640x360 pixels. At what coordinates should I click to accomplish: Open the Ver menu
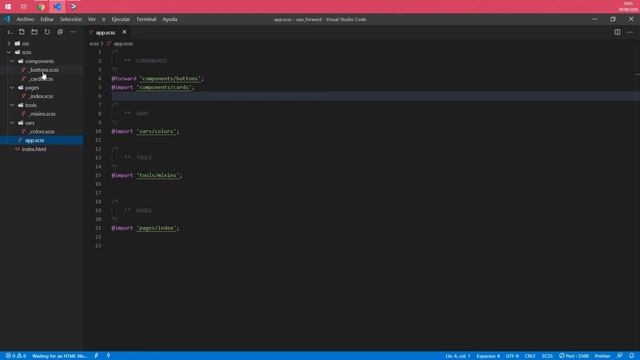pyautogui.click(x=92, y=19)
